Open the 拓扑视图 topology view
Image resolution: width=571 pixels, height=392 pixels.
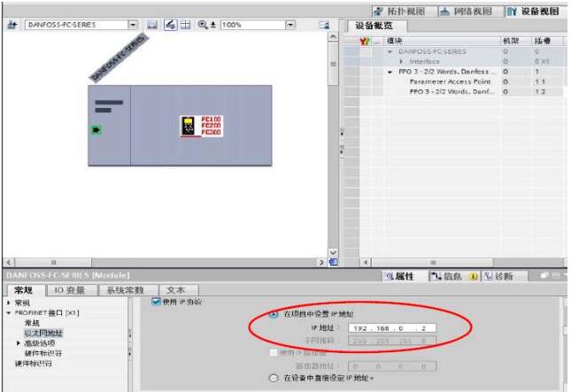(x=399, y=10)
